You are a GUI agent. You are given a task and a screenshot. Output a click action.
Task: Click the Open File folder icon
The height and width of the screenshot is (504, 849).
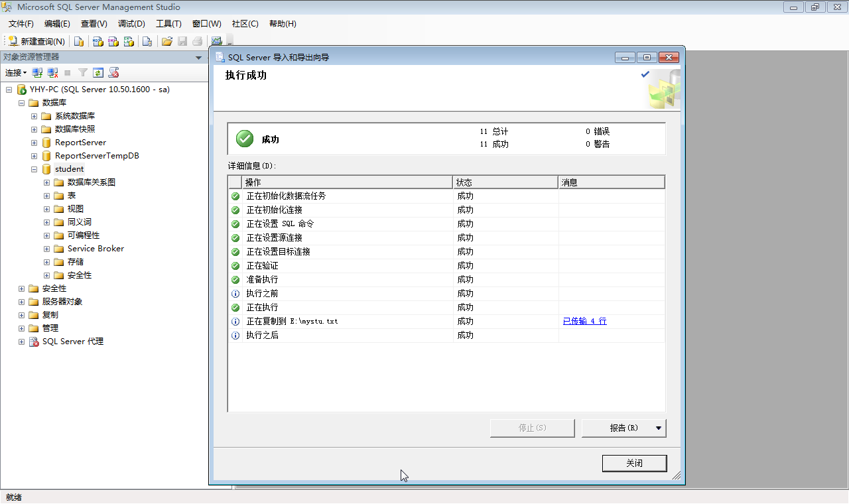(x=167, y=41)
